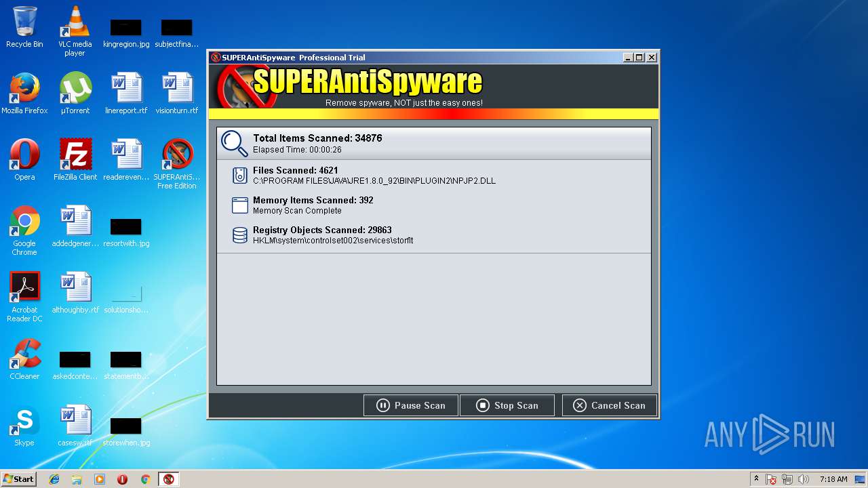Image resolution: width=868 pixels, height=488 pixels.
Task: Select the solutionsho... file on desktop
Action: click(x=126, y=298)
